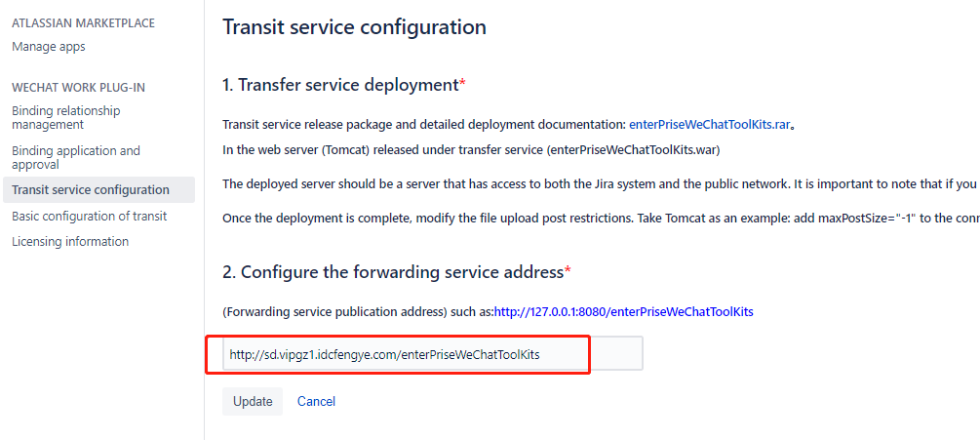Open Binding relationship management page
The height and width of the screenshot is (440, 980).
click(66, 117)
